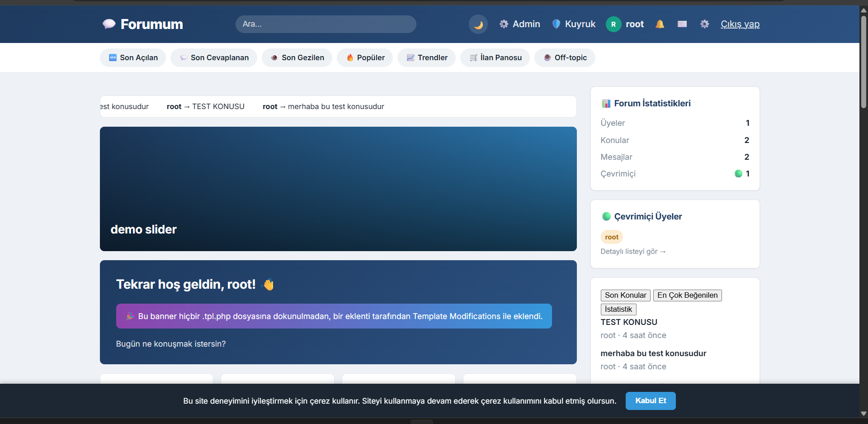Toggle dark mode with the moon icon
Image resolution: width=868 pixels, height=424 pixels.
click(x=478, y=24)
